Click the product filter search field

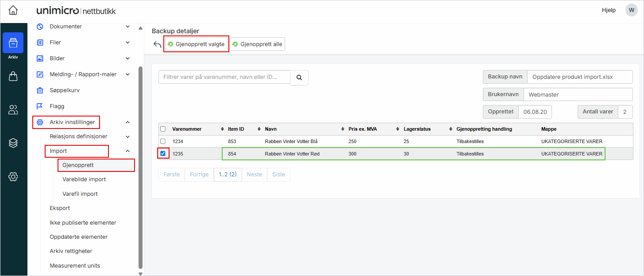pyautogui.click(x=224, y=77)
